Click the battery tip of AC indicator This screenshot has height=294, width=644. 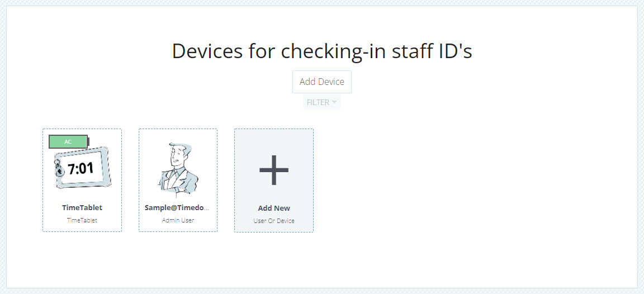pos(88,142)
